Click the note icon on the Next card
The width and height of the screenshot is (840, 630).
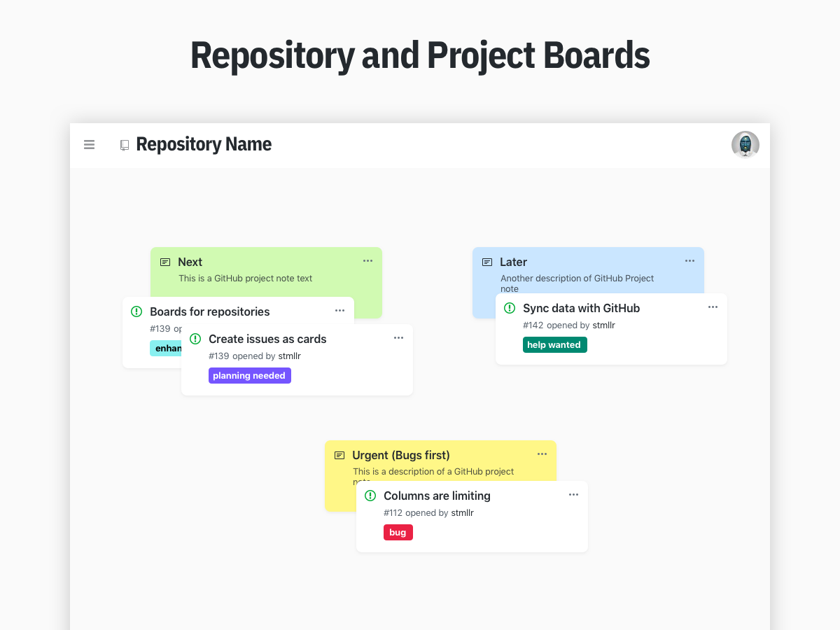[x=165, y=262]
